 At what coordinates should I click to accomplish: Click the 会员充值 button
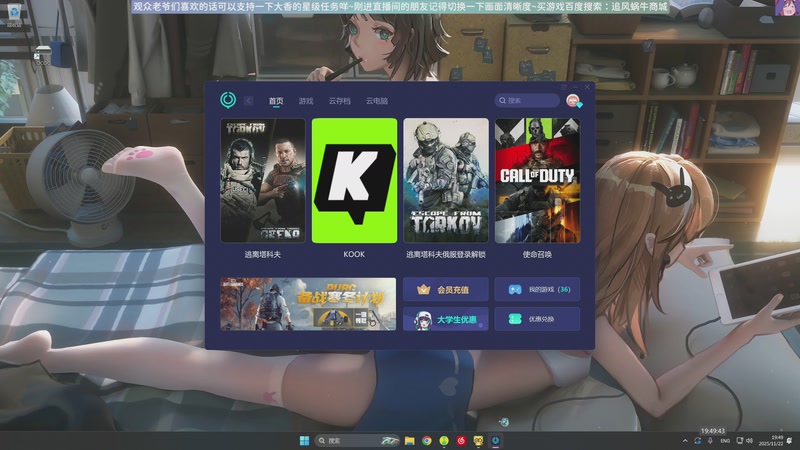[445, 289]
